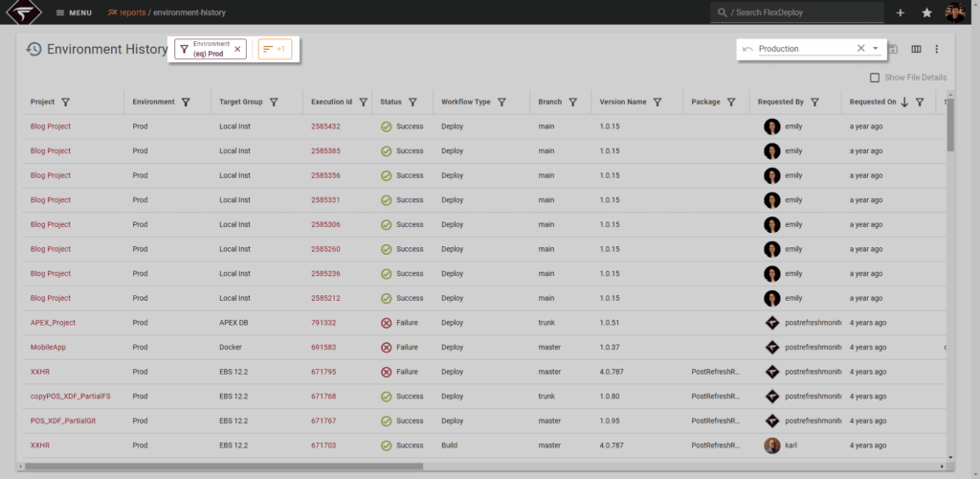Click the save view icon

(894, 49)
